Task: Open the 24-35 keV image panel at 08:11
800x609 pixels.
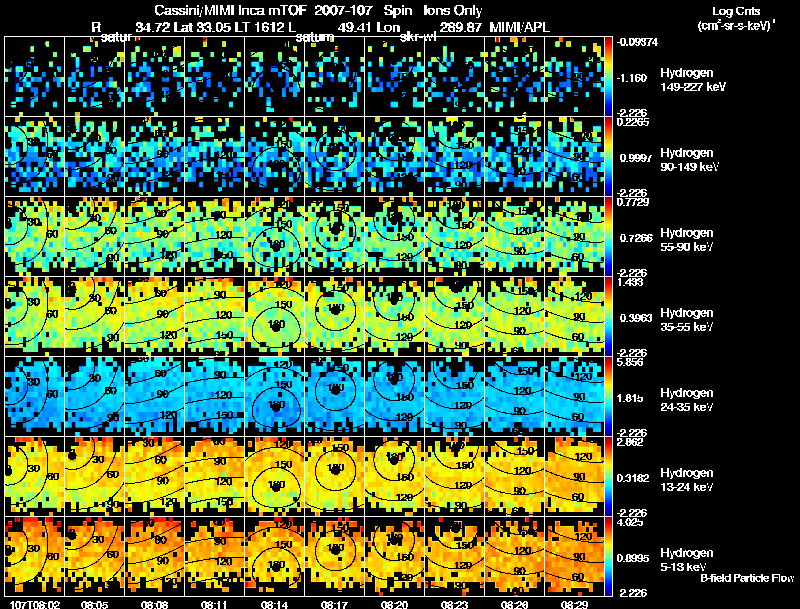Action: point(214,396)
